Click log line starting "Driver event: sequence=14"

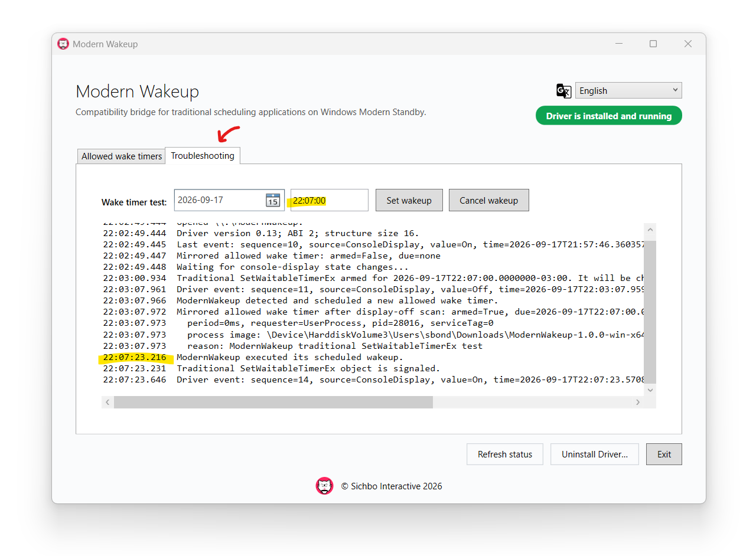click(x=410, y=380)
